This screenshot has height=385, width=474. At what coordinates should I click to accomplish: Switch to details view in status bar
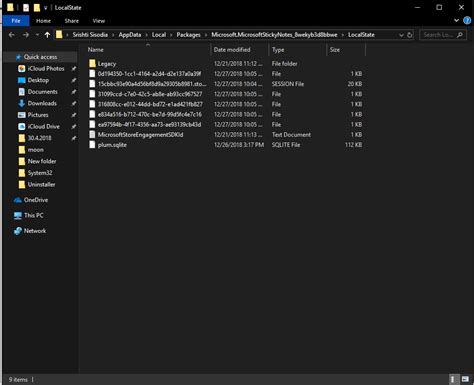coord(452,379)
